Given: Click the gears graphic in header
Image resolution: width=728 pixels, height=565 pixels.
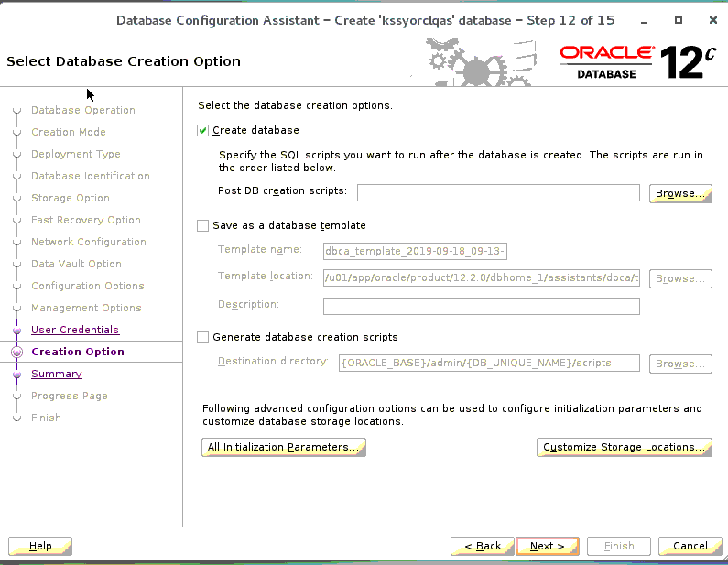Looking at the screenshot, I should (476, 62).
